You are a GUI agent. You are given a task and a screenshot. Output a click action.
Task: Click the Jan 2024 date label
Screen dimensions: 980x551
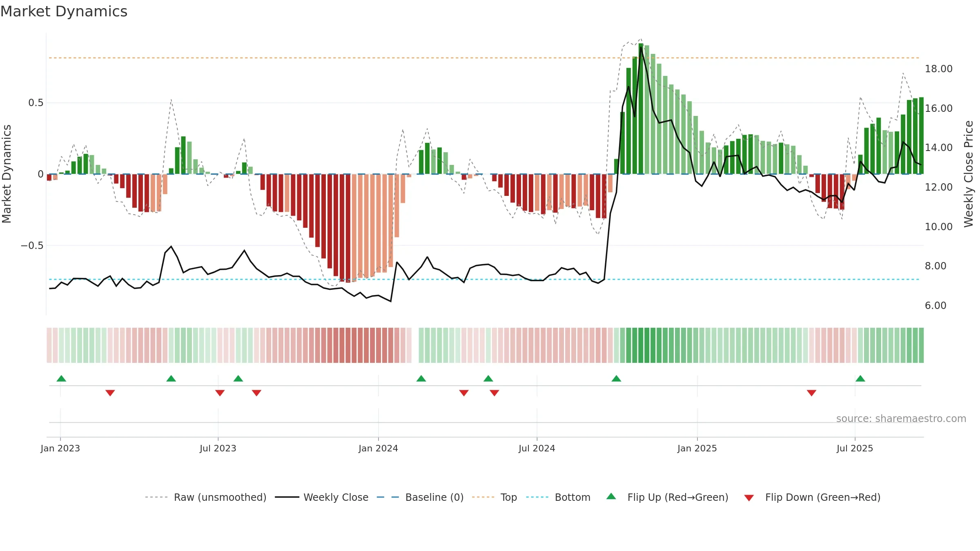378,448
